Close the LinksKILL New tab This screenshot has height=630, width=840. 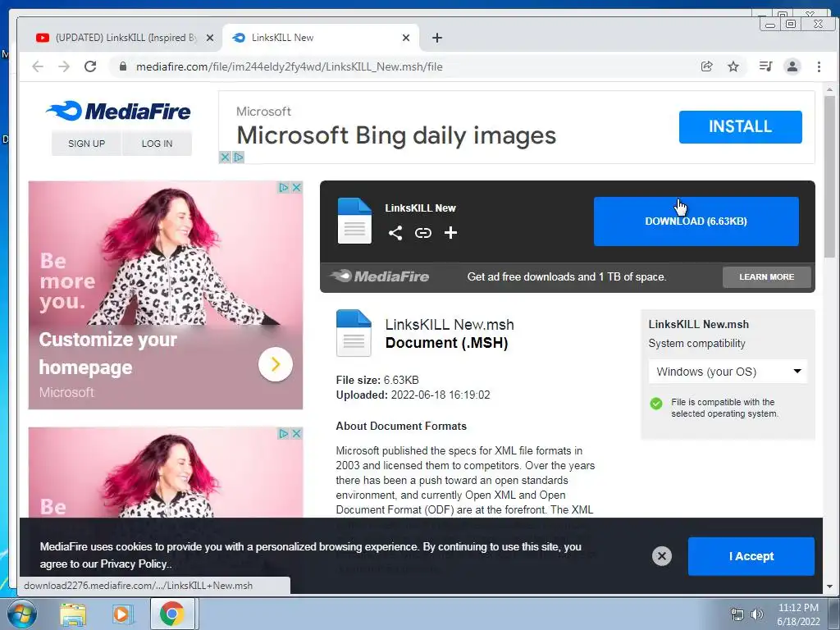coord(406,38)
